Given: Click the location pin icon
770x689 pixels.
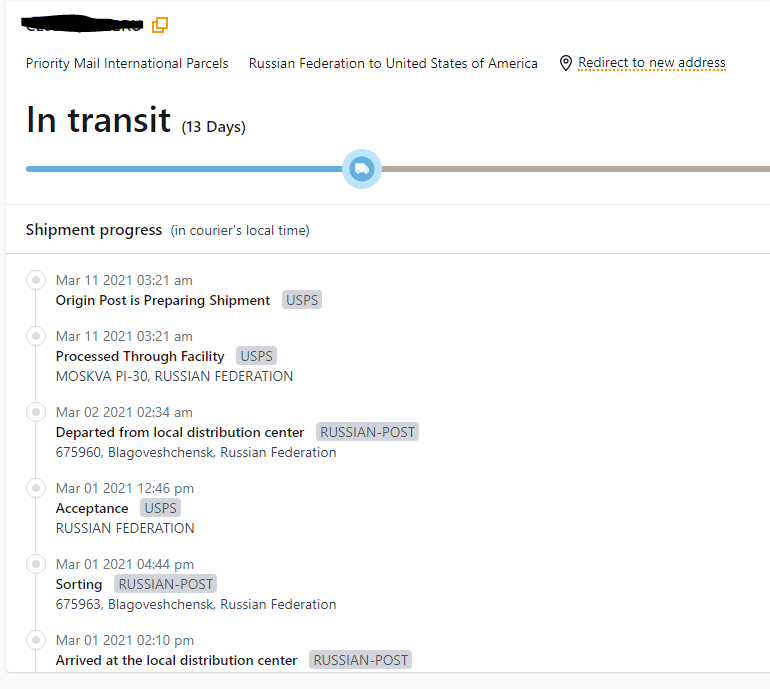Looking at the screenshot, I should point(565,63).
